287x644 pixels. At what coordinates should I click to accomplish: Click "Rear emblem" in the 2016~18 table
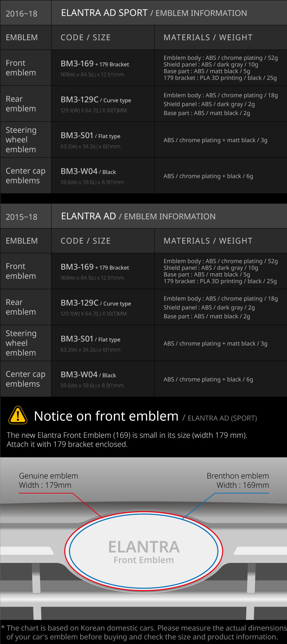click(x=21, y=104)
